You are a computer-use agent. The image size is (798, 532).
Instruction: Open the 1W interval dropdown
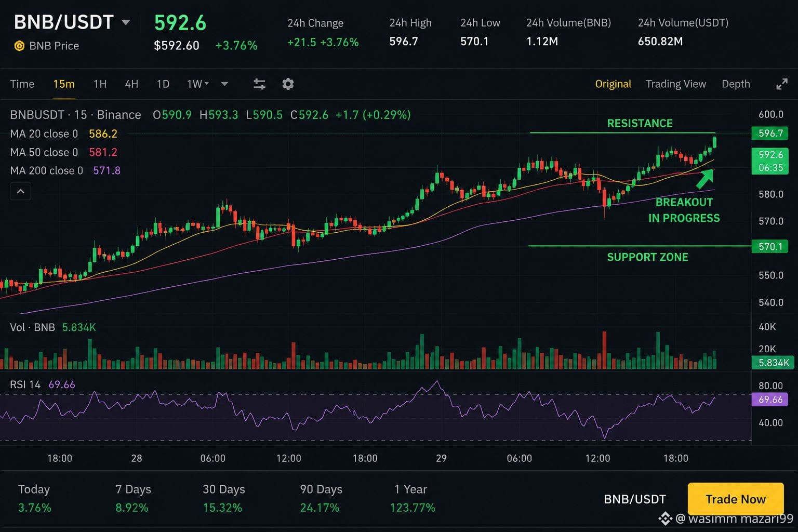click(198, 84)
